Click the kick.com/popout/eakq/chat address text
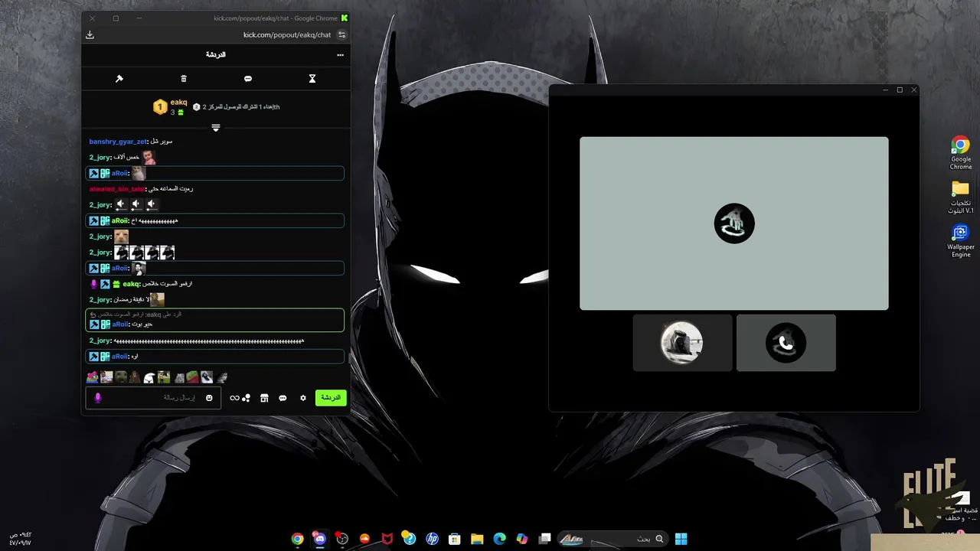Viewport: 980px width, 551px height. pyautogui.click(x=287, y=34)
